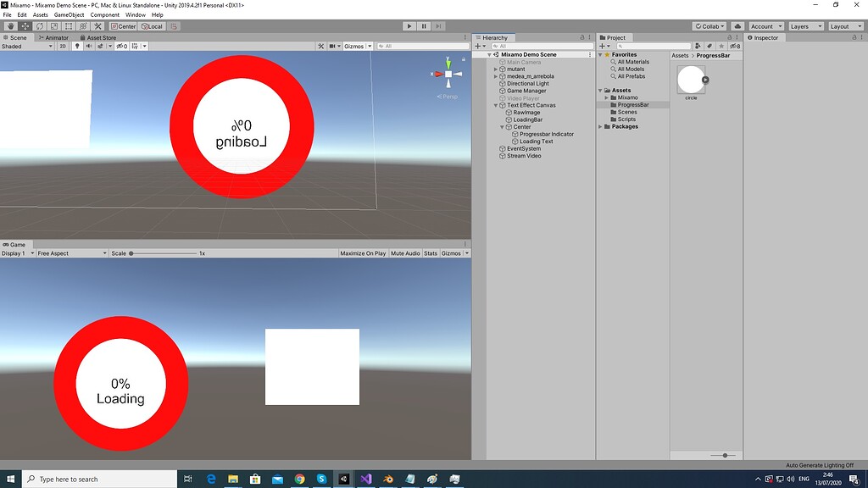Select the Hand tool in the toolbar
Screen dimensions: 868x488
click(x=10, y=26)
